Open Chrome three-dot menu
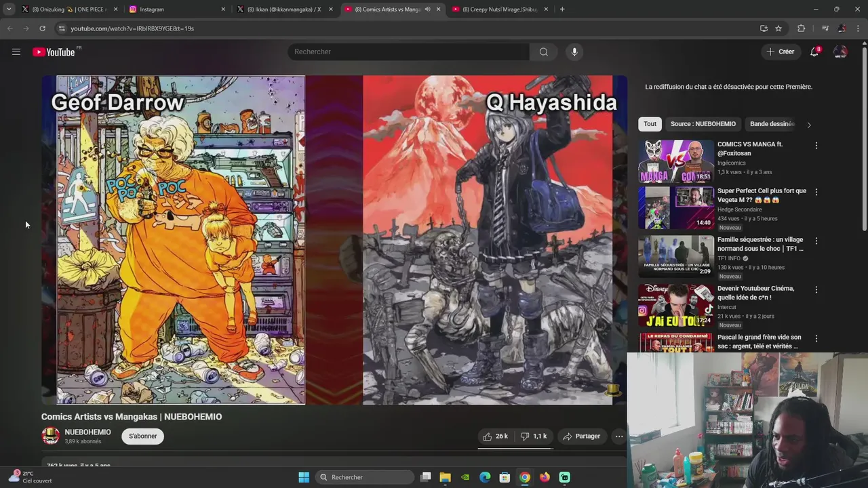This screenshot has width=868, height=488. [x=858, y=28]
